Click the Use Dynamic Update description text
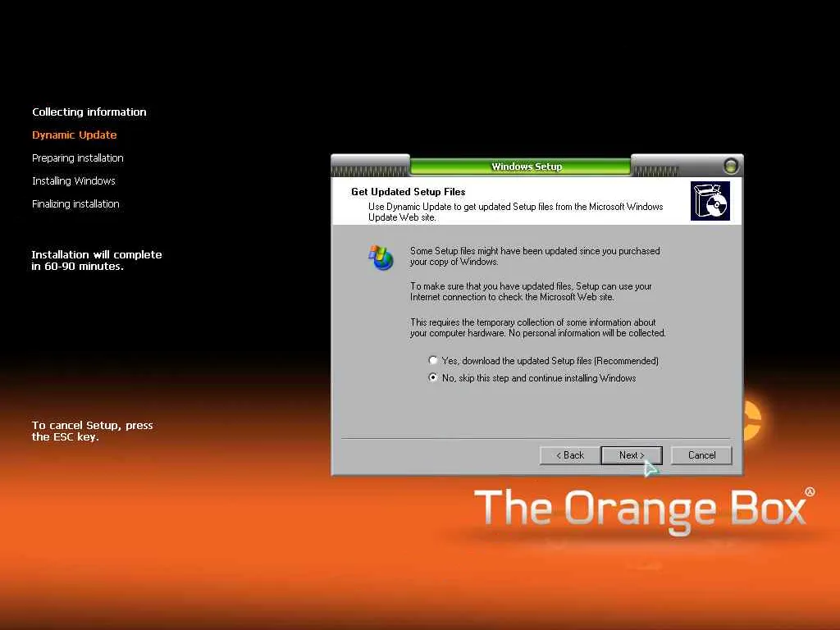Screen dimensions: 840x630 (x=515, y=212)
